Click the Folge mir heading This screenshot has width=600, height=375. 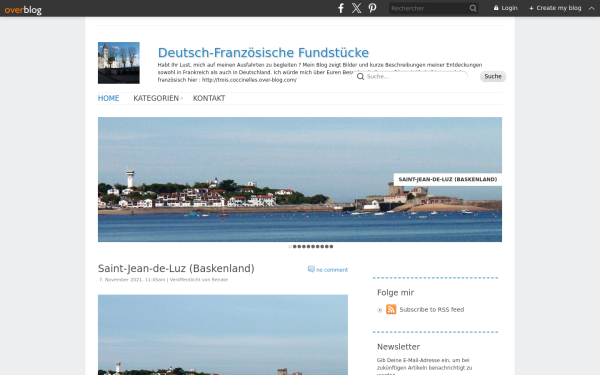(x=395, y=293)
